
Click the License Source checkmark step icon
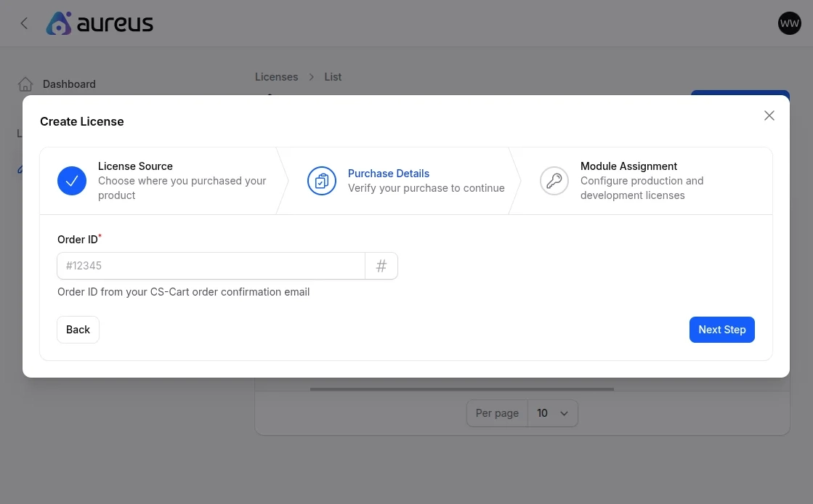pyautogui.click(x=72, y=181)
